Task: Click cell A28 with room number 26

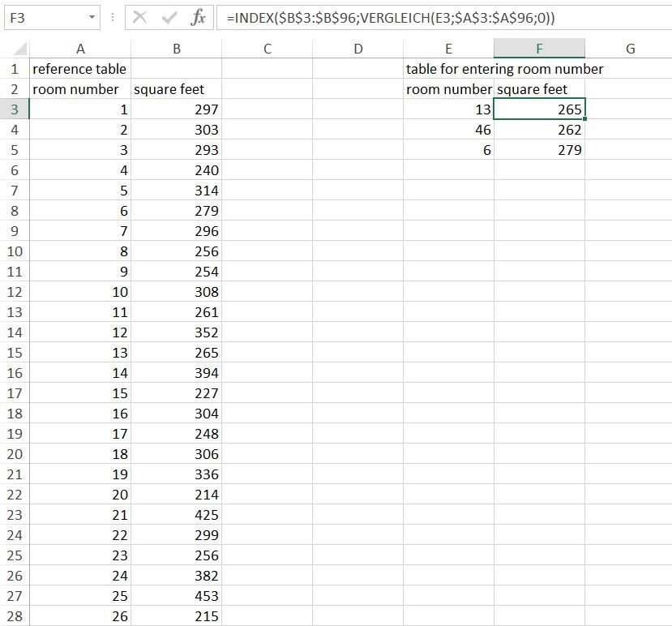Action: click(80, 616)
